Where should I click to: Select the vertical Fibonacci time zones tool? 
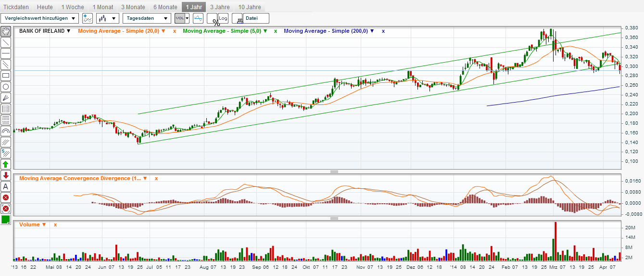(x=6, y=109)
